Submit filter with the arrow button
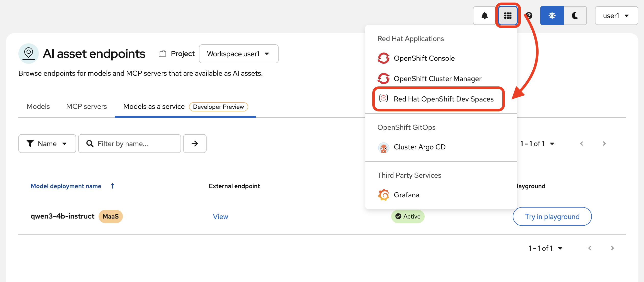This screenshot has width=644, height=282. tap(195, 144)
